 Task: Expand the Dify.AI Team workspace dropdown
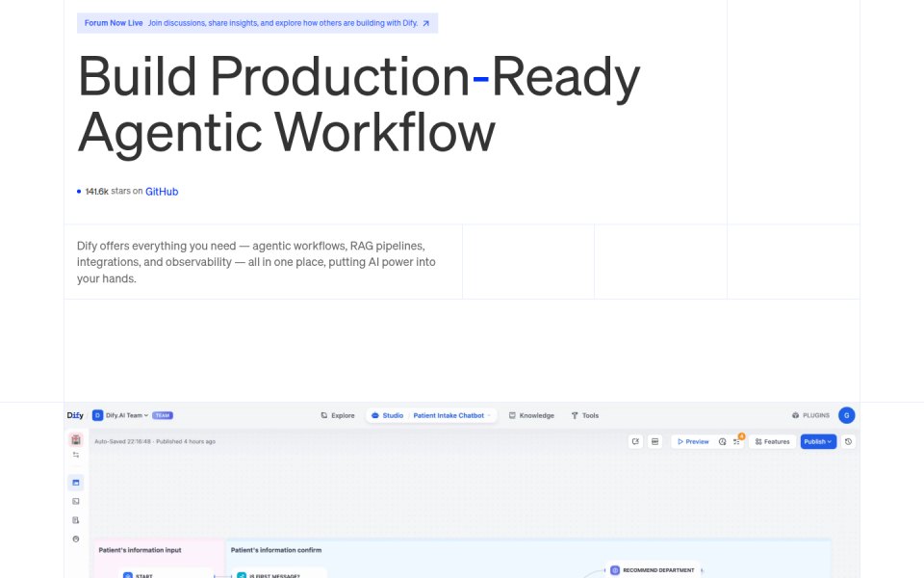(127, 415)
